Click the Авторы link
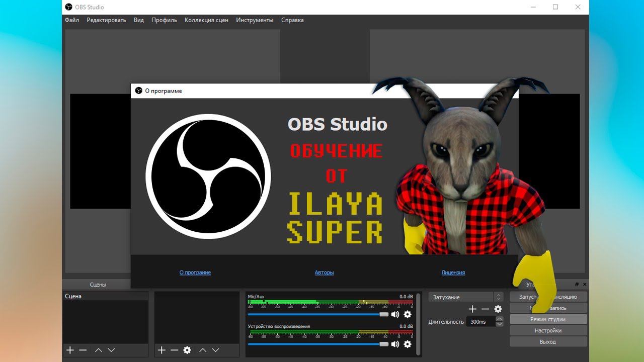 click(325, 273)
